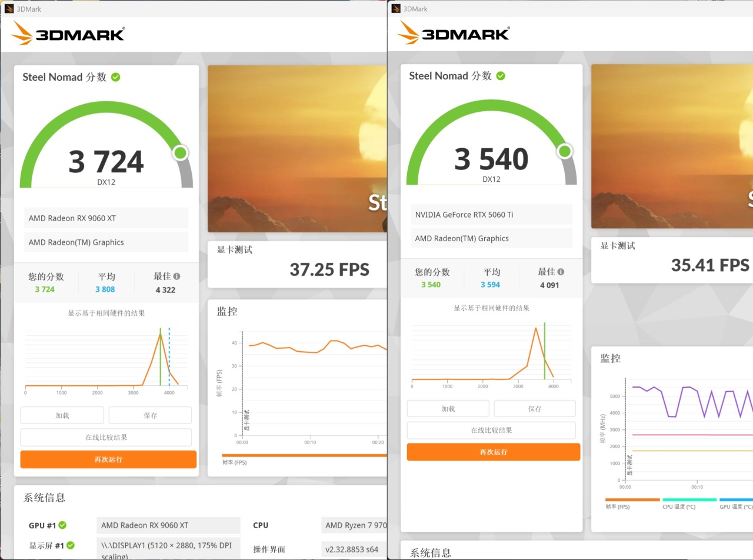Click the 35.41 FPS graphics test result
Viewport: 753px width, 560px height.
[x=711, y=265]
